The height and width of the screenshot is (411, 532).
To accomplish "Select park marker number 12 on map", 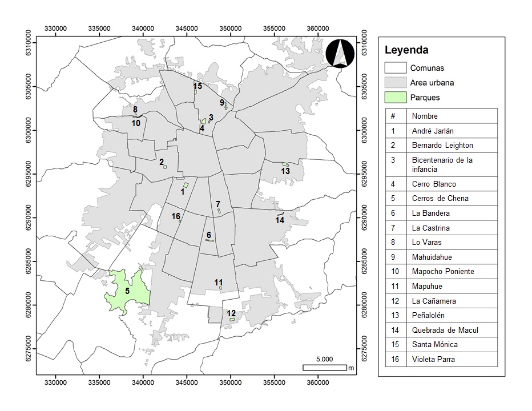I will coord(232,320).
